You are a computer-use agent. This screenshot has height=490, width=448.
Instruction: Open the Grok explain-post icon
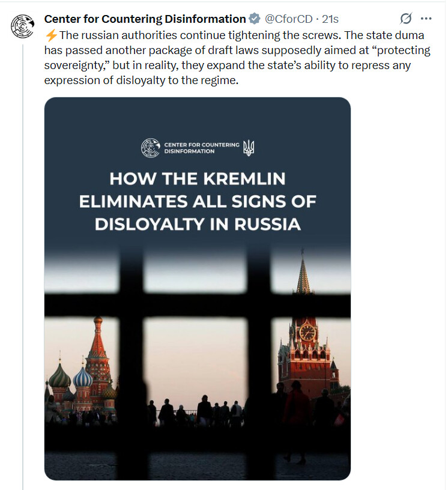tap(406, 19)
